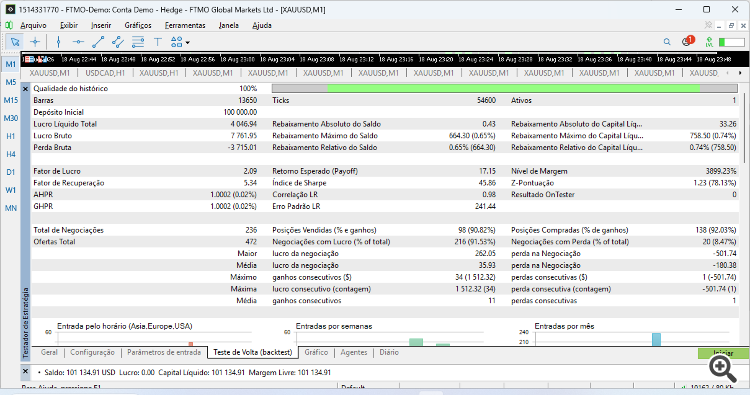
Task: Open the Parâmetros de entrada tab
Action: [x=164, y=352]
